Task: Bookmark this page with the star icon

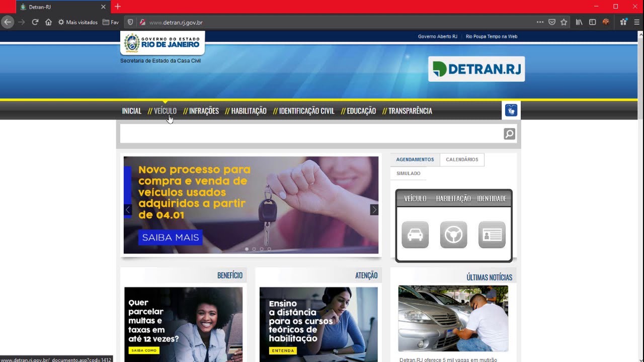Action: (x=564, y=22)
